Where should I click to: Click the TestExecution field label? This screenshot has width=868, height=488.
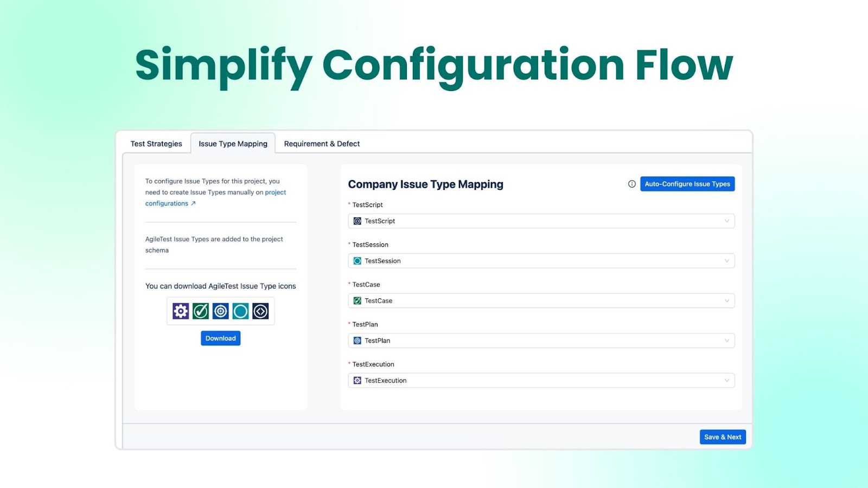point(373,364)
